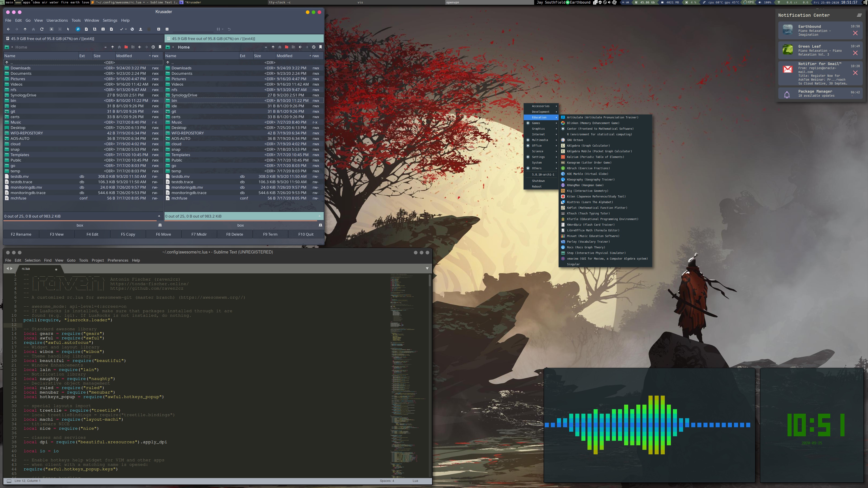Screen dimensions: 868x488
Task: Click bookmark icon in the left panel header
Action: tap(160, 47)
